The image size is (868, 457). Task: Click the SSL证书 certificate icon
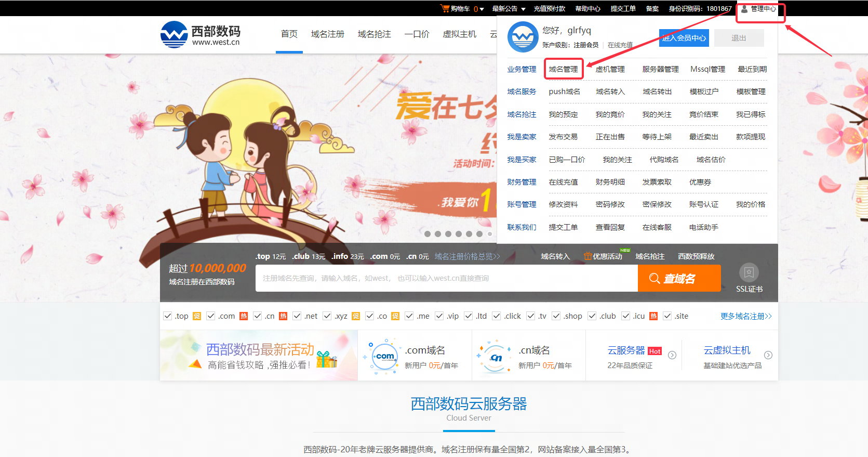click(x=749, y=272)
